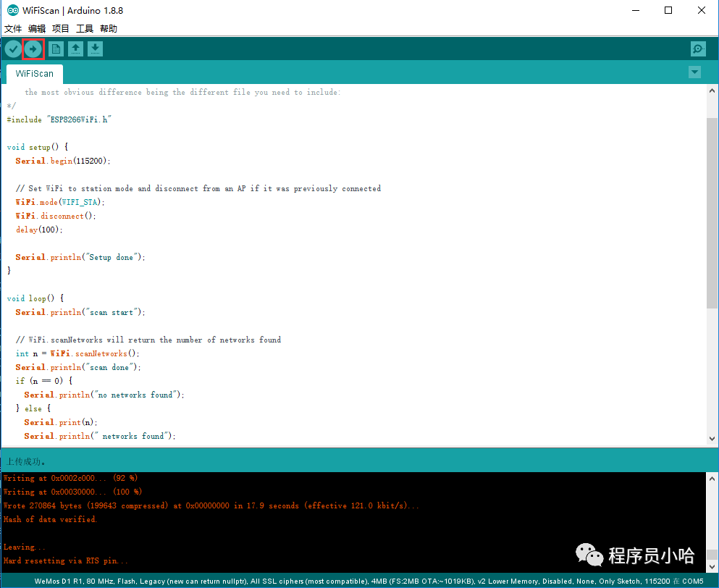Place cursor on Serial.begin(115200) line
This screenshot has width=719, height=588.
point(63,161)
